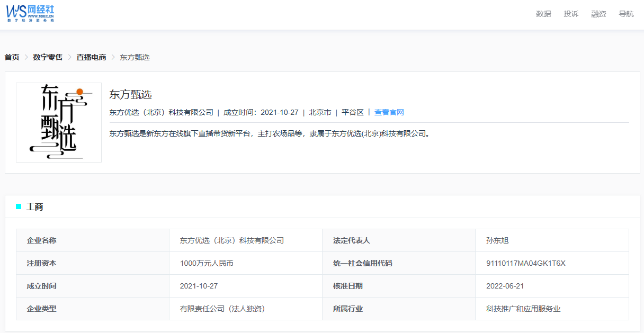This screenshot has height=333, width=644.
Task: Select 东方甄选 in the breadcrumb
Action: (135, 57)
